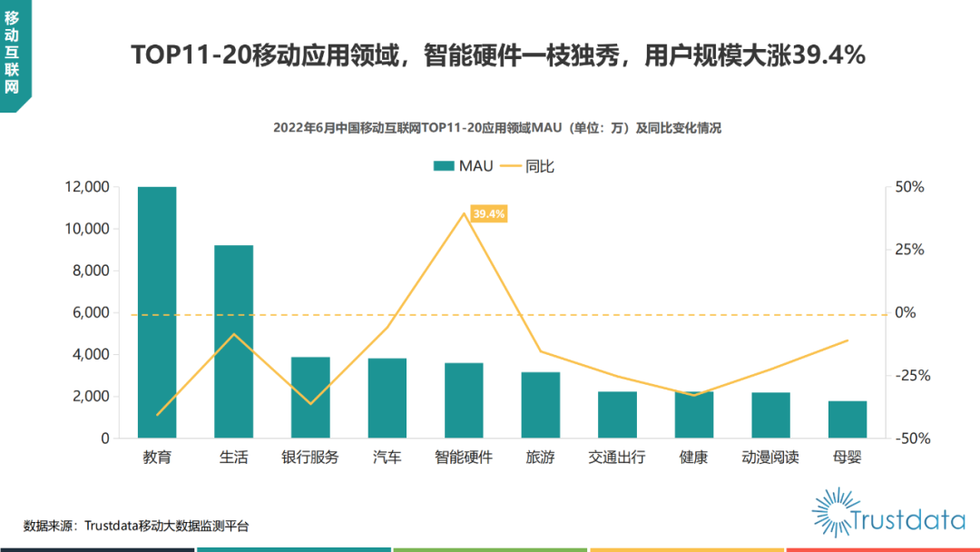
Task: Click the 健康 axis label
Action: (694, 458)
